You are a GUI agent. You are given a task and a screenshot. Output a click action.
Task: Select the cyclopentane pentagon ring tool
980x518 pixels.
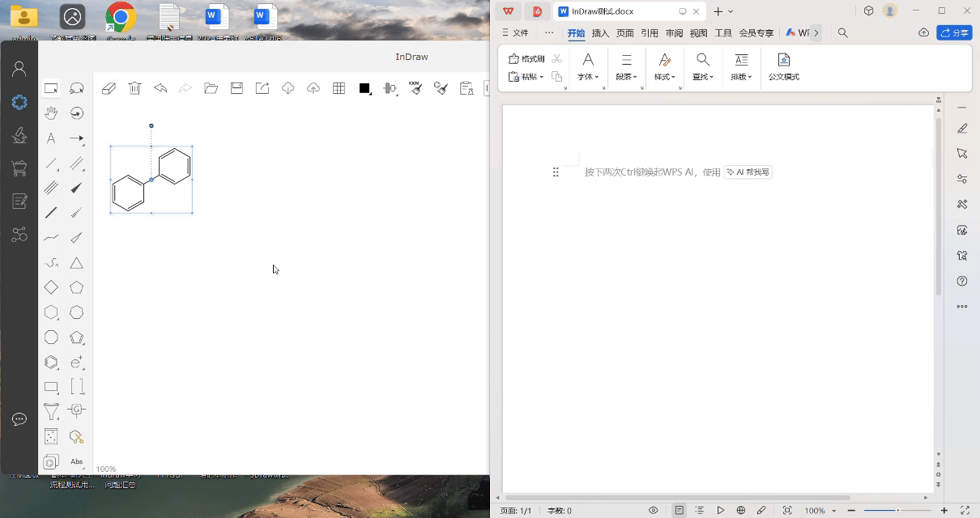pyautogui.click(x=77, y=287)
